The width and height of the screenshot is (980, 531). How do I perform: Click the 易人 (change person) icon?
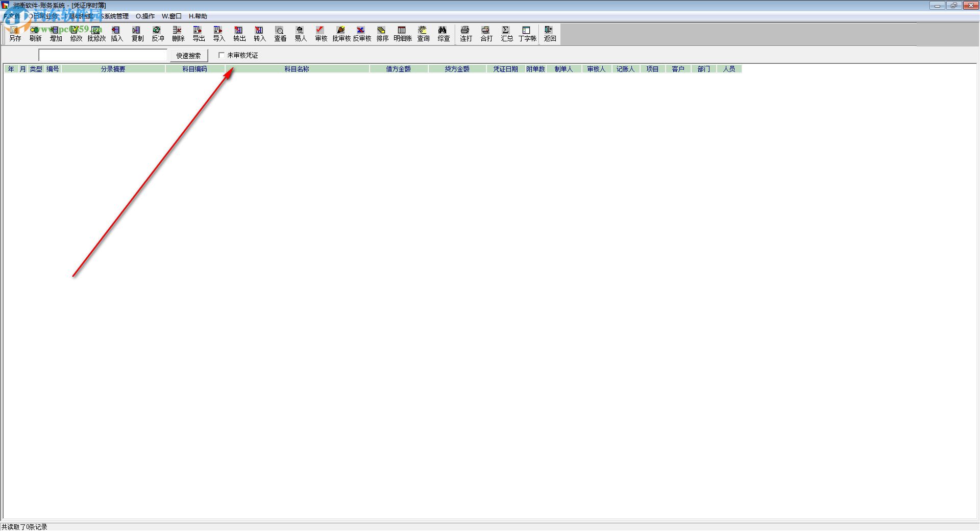301,34
